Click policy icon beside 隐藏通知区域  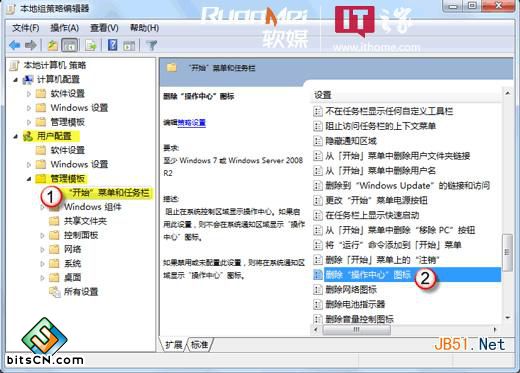click(318, 141)
